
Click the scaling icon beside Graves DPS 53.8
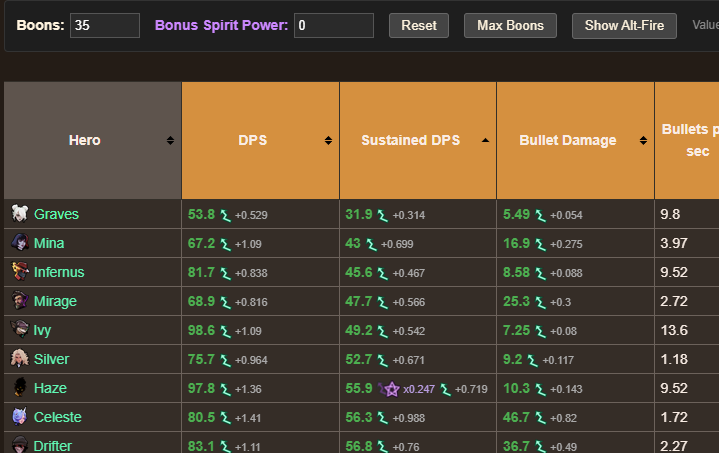(x=225, y=215)
